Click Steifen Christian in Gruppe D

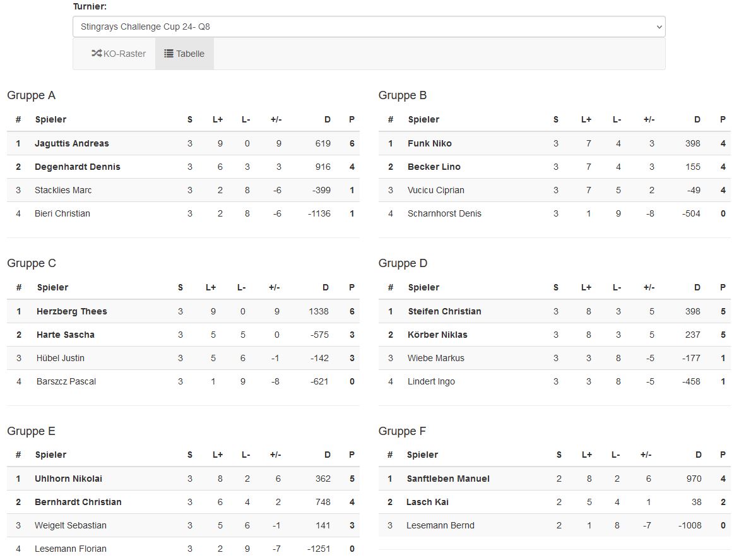[x=444, y=311]
